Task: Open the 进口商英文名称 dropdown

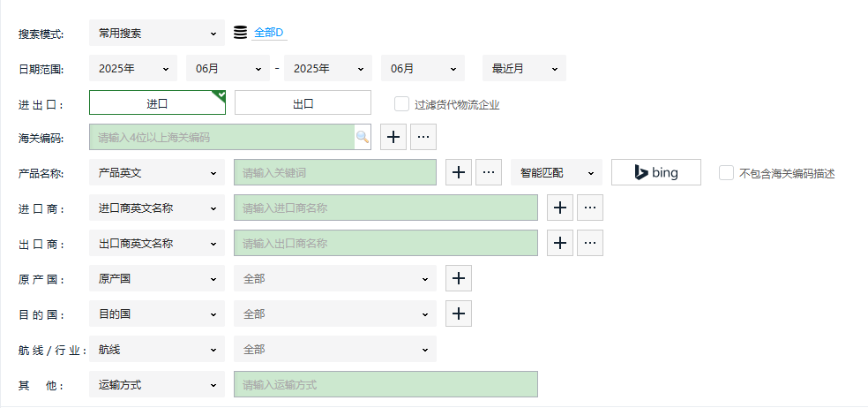Action: point(157,208)
